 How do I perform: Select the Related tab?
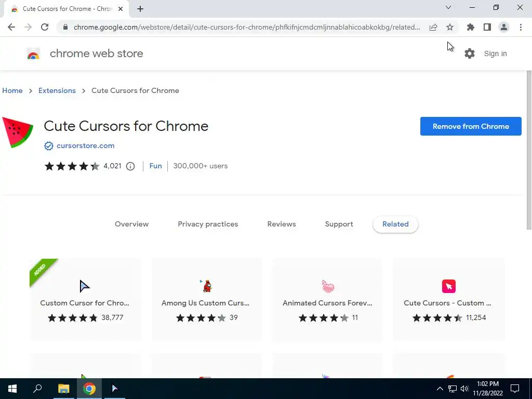[x=395, y=224]
